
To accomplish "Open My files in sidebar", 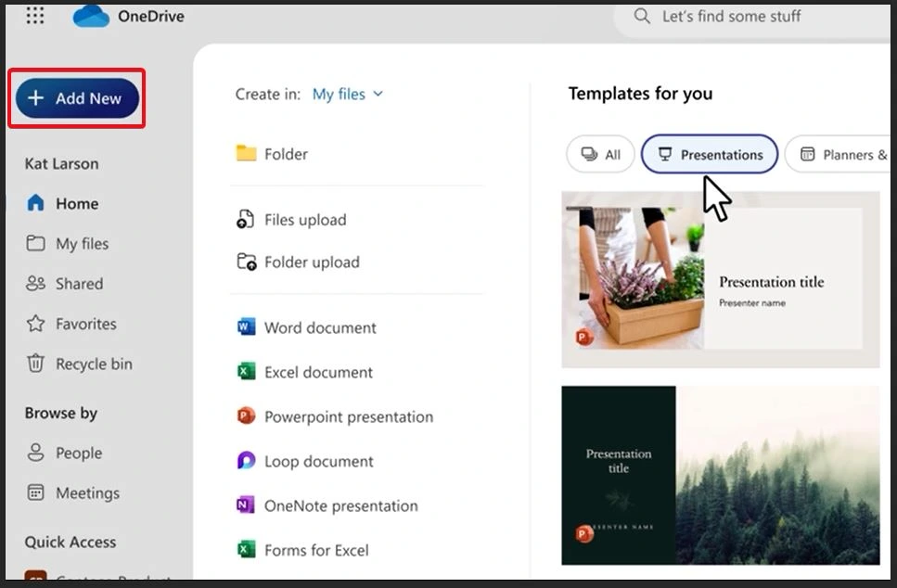I will tap(67, 244).
